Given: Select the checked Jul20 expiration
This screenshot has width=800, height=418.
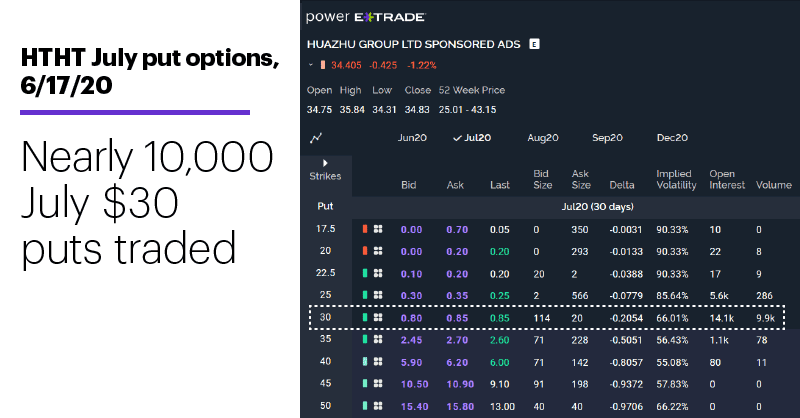Looking at the screenshot, I should click(x=472, y=138).
